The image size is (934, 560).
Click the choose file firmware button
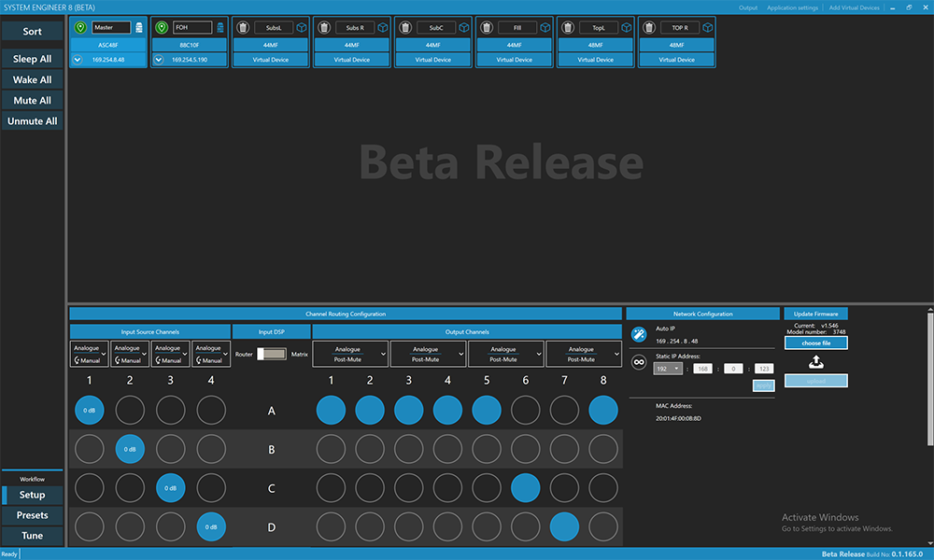point(815,343)
